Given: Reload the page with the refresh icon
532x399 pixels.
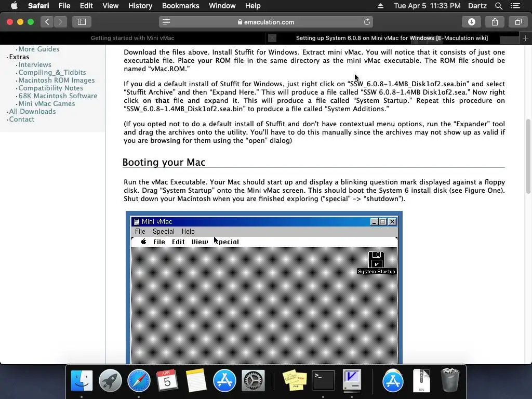Looking at the screenshot, I should coord(367,22).
